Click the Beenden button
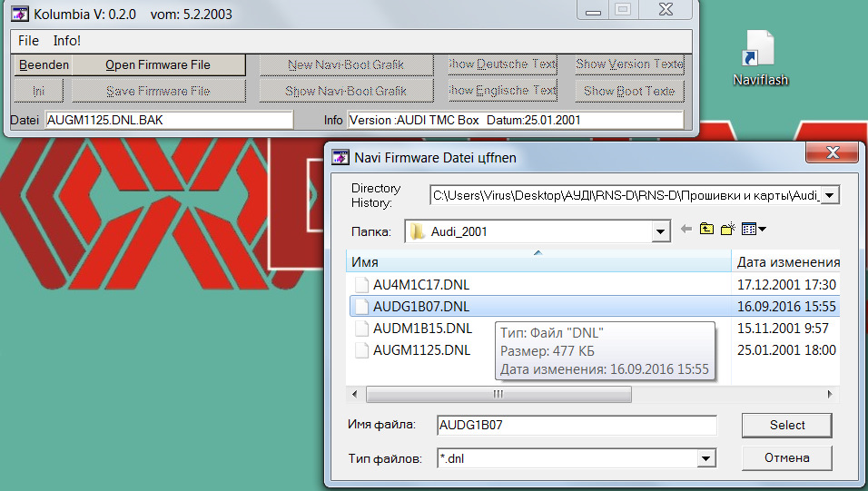Image resolution: width=868 pixels, height=491 pixels. coord(44,64)
